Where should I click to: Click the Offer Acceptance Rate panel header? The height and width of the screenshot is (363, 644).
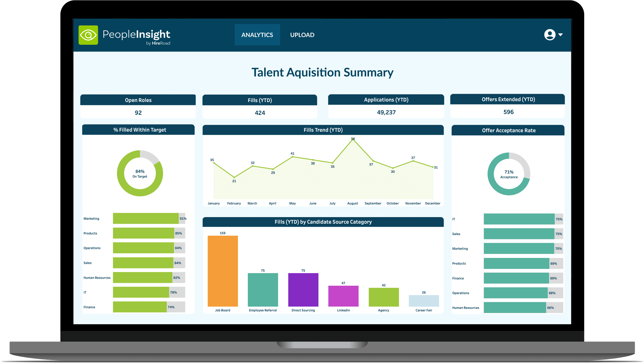(x=508, y=130)
